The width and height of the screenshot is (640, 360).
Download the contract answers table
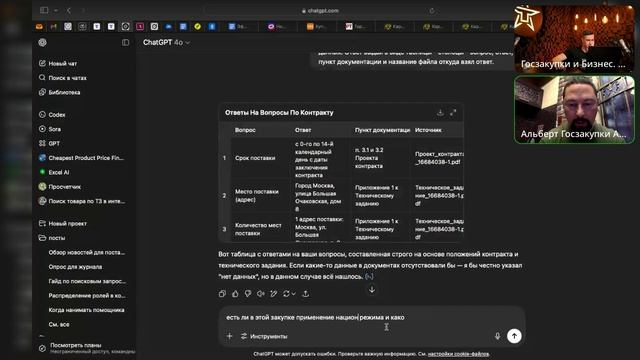[440, 112]
